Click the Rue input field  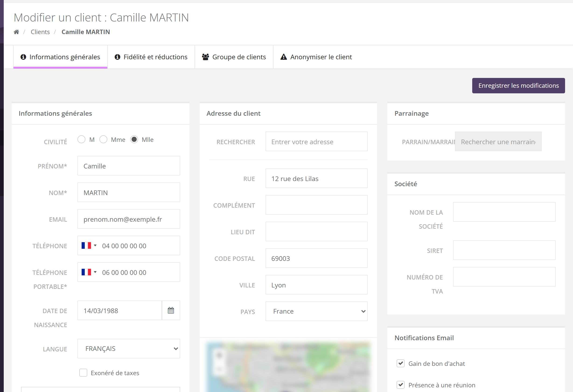click(317, 178)
